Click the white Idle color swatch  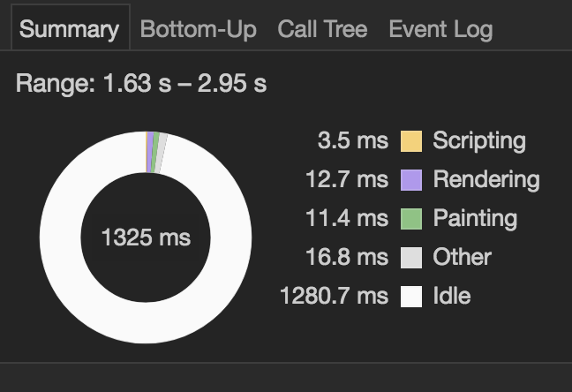(x=411, y=296)
